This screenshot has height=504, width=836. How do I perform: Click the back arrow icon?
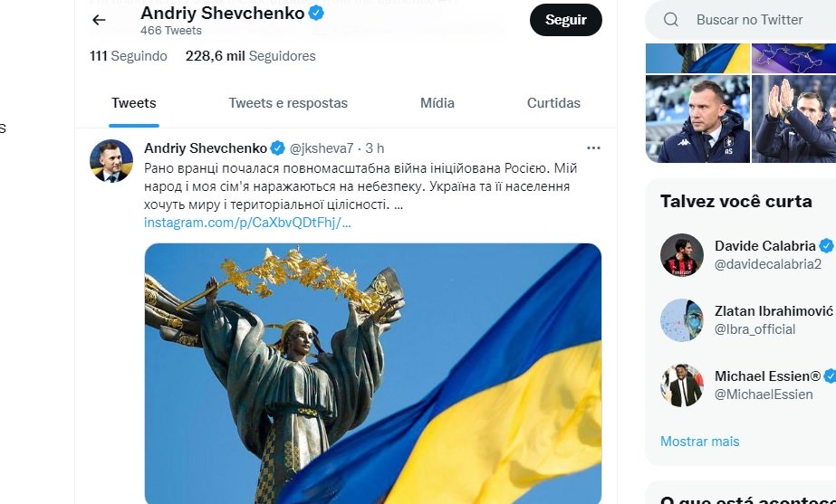click(99, 20)
